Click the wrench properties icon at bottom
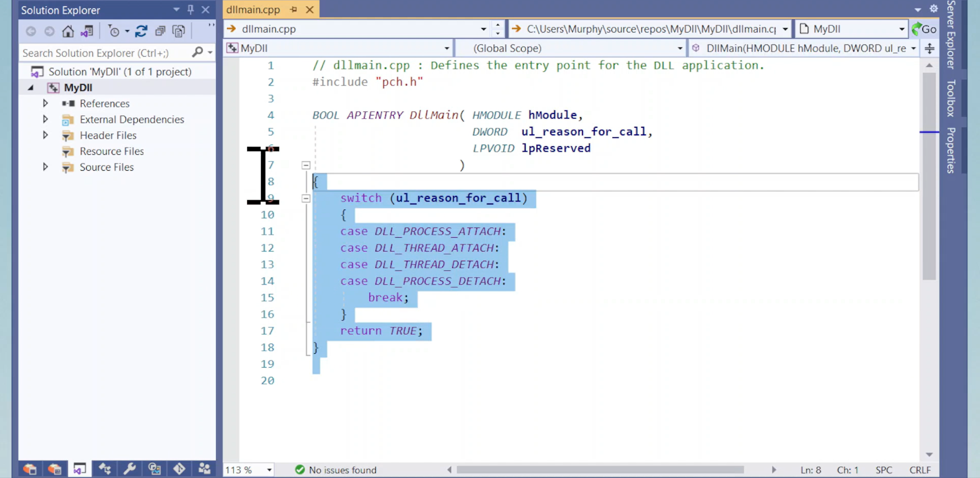 (x=130, y=468)
